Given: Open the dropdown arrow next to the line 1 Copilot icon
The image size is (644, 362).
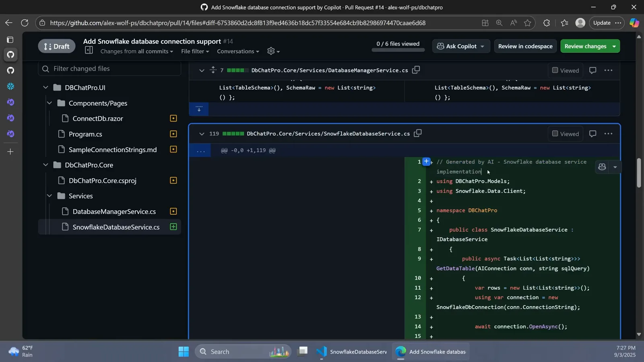Looking at the screenshot, I should [x=615, y=167].
